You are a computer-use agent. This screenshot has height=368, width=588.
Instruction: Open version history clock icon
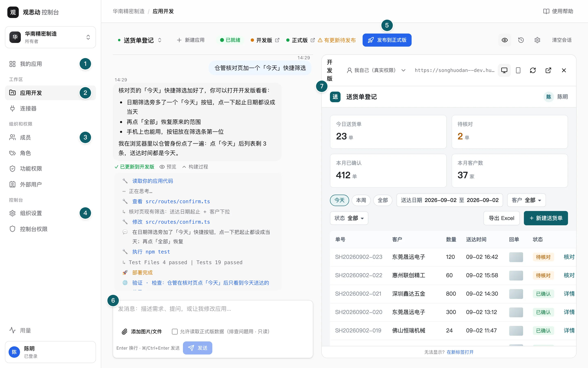(x=521, y=40)
